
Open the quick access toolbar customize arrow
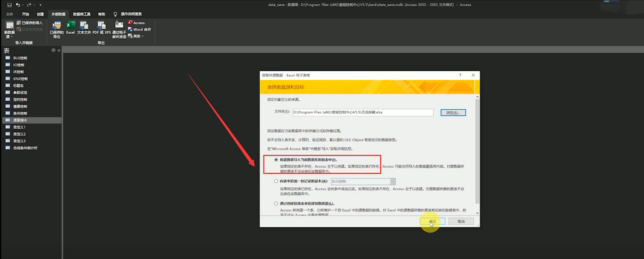pyautogui.click(x=40, y=5)
